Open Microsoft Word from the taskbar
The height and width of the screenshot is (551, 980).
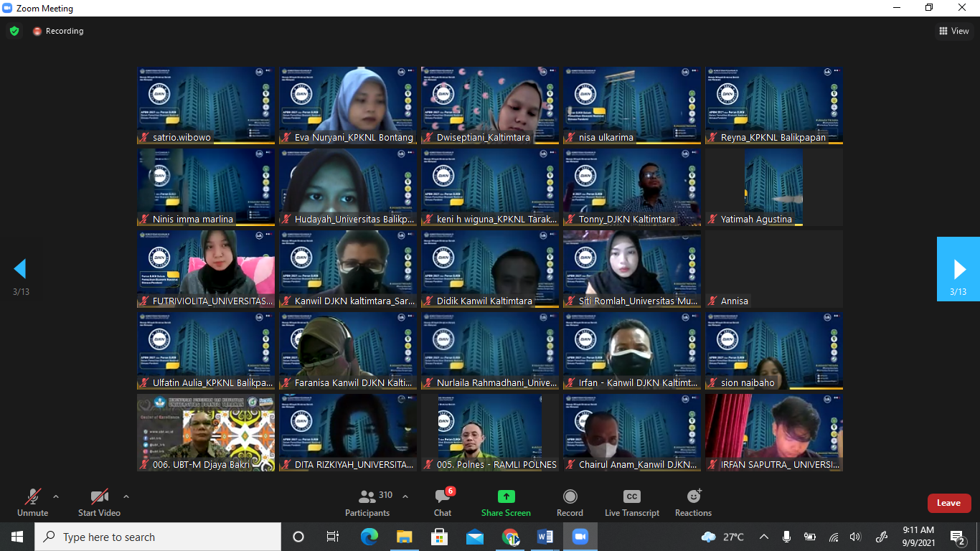tap(545, 537)
